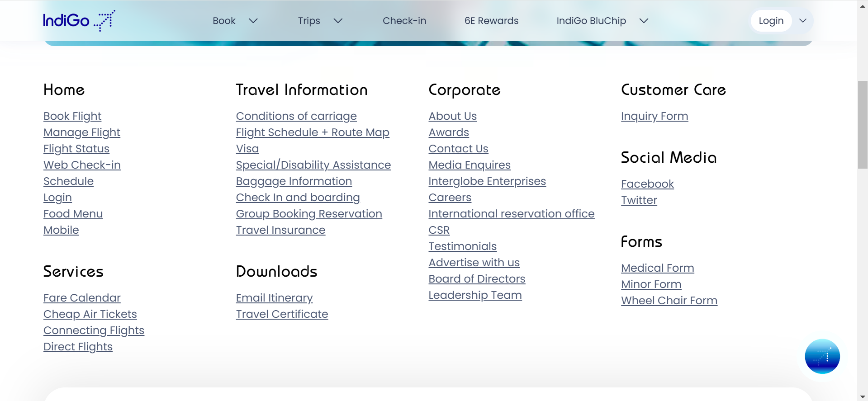Open the About Us link
The width and height of the screenshot is (868, 401).
(x=453, y=116)
